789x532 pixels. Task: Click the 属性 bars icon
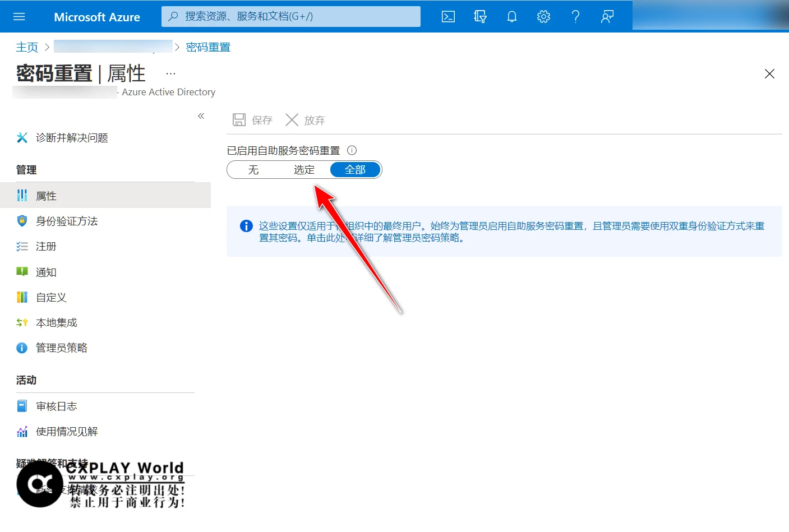(x=22, y=195)
